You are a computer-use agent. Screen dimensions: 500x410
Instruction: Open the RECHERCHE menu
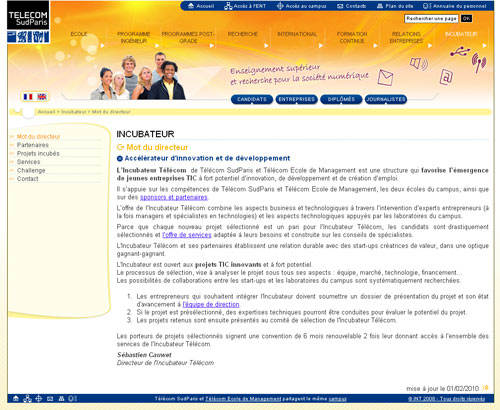point(243,34)
